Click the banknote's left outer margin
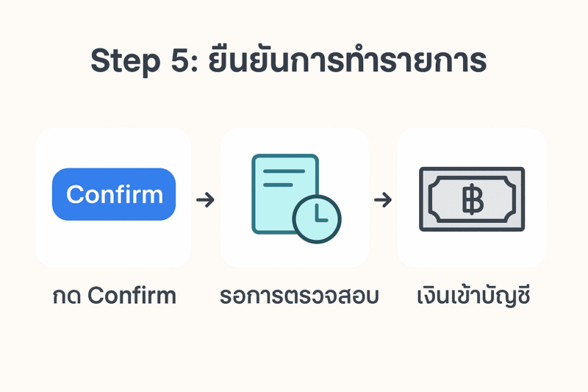Screen dimensions: 588x392 [423, 199]
